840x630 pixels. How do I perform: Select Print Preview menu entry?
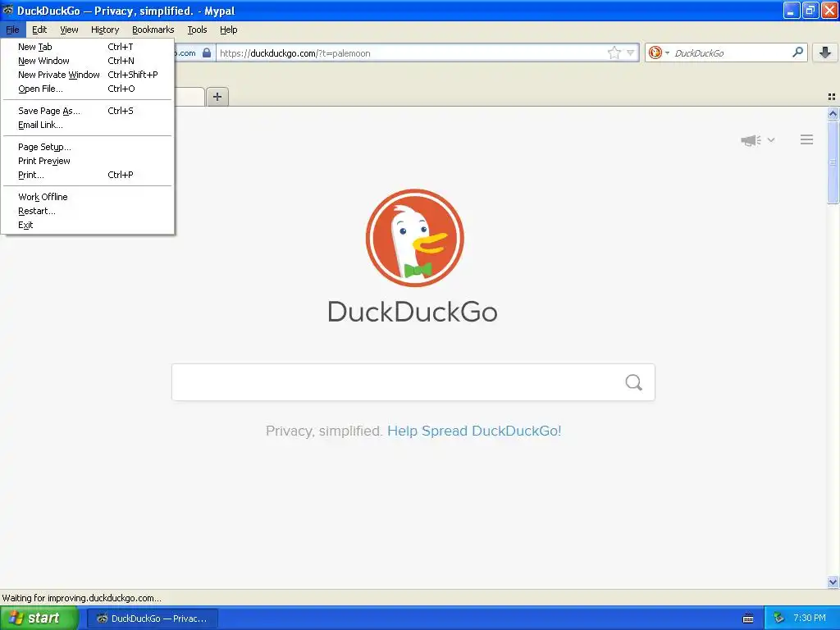(87, 162)
